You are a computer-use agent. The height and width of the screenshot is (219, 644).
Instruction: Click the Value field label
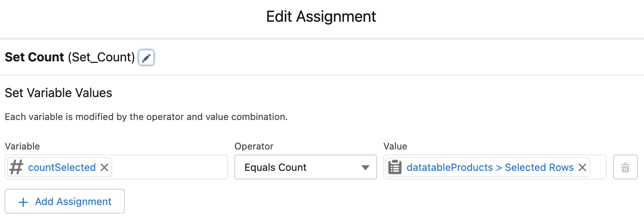395,146
